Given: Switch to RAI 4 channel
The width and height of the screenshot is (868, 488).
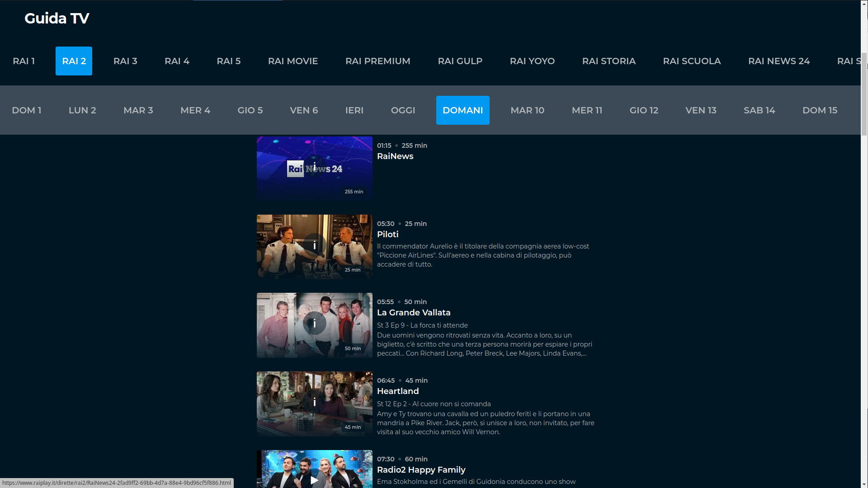Looking at the screenshot, I should click(x=177, y=61).
